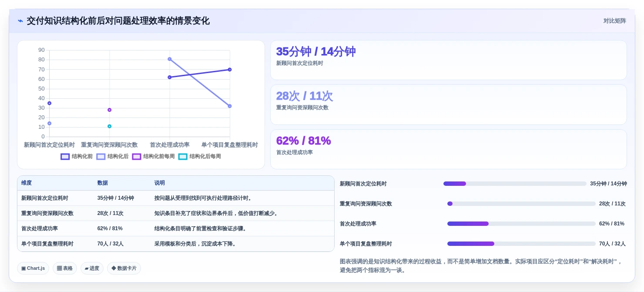
Task: Click the 进度 chip bar icon
Action: click(x=87, y=269)
